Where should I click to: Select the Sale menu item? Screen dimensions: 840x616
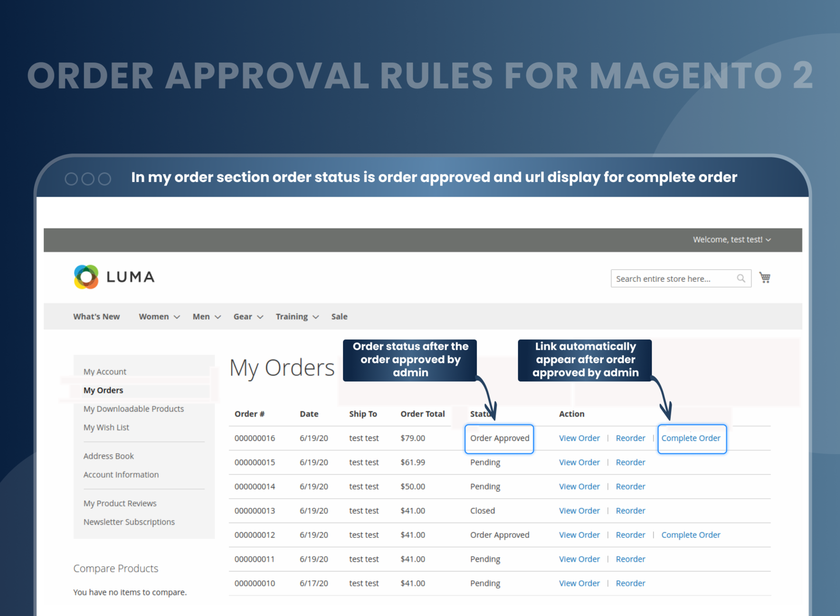[x=339, y=316]
